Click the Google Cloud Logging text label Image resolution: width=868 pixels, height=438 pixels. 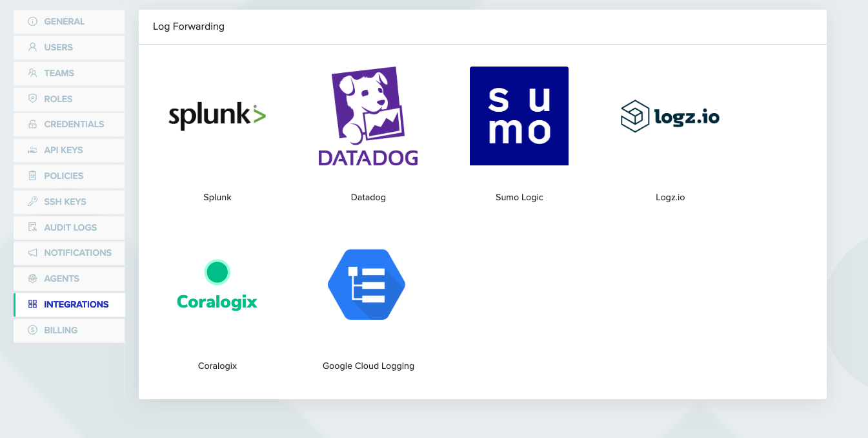click(x=368, y=366)
